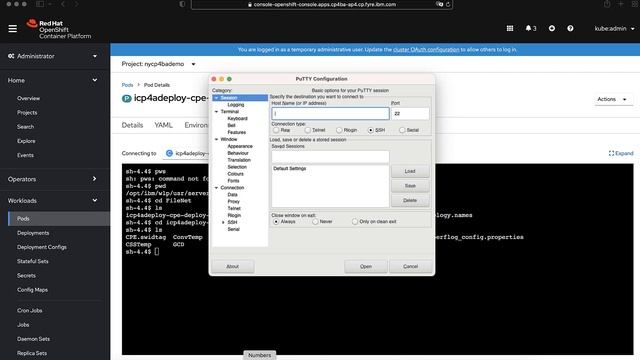Screen dimensions: 640x360
Task: Choose Only on clean exit option
Action: click(x=355, y=222)
